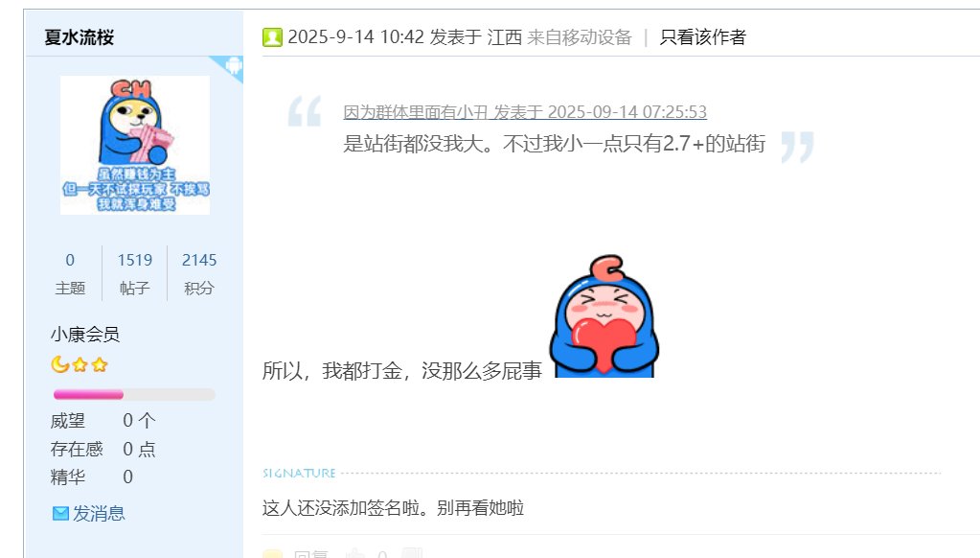
Task: Click the user avatar image
Action: coord(135,145)
